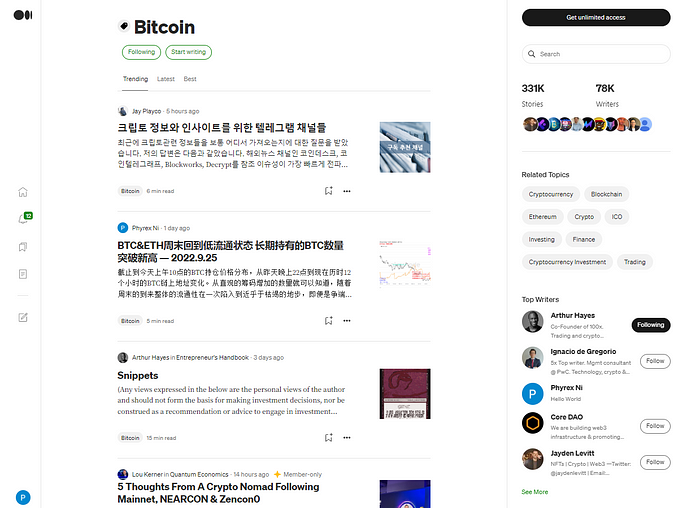Image resolution: width=700 pixels, height=508 pixels.
Task: Open the Medium logo home link
Action: tap(23, 15)
